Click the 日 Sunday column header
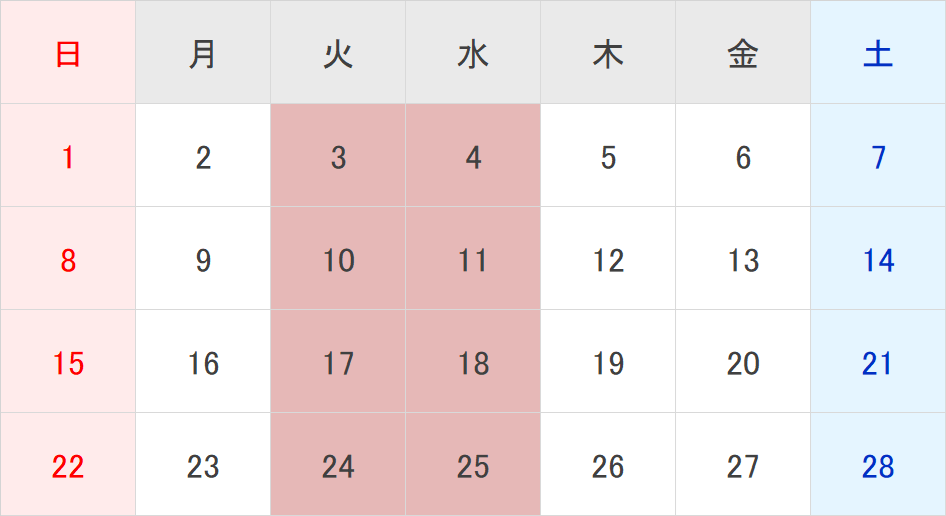Screen dimensions: 946x516 click(68, 54)
